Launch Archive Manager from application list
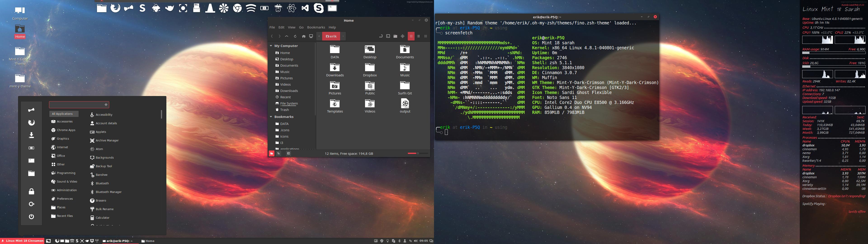Screen dimensions: 868x244 coord(104,141)
